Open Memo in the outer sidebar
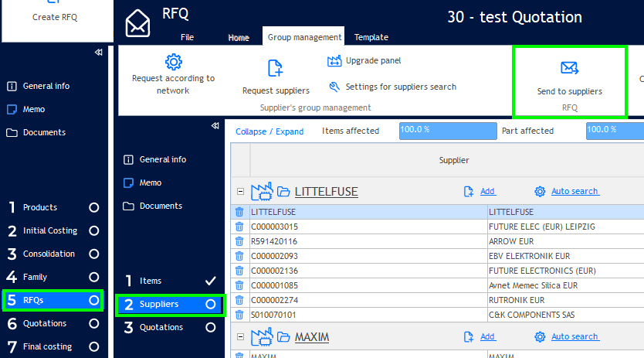 click(x=34, y=110)
